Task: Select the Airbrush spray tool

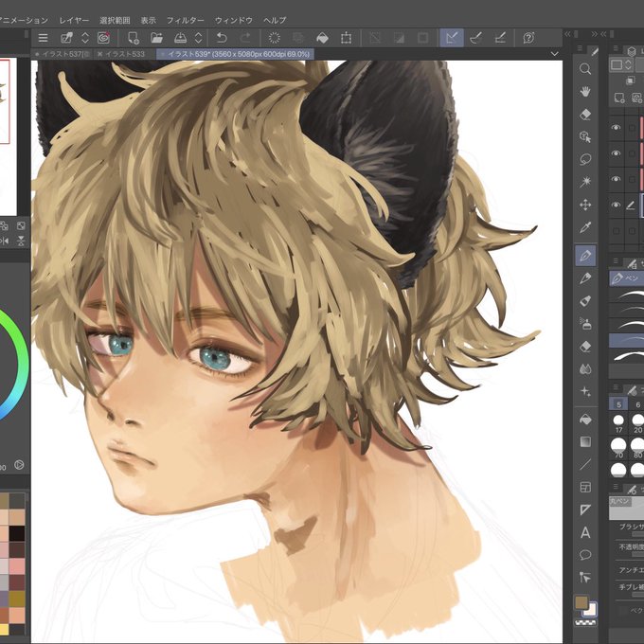Action: (585, 324)
